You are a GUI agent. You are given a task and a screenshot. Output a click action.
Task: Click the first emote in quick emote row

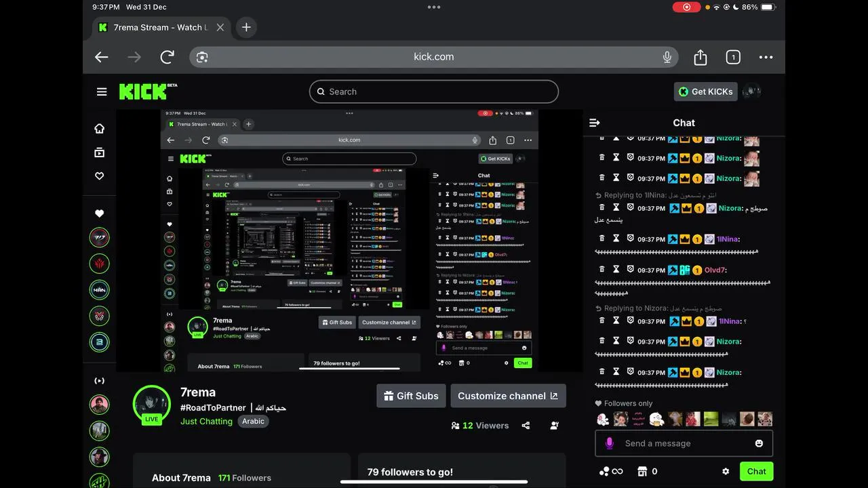[x=602, y=419]
